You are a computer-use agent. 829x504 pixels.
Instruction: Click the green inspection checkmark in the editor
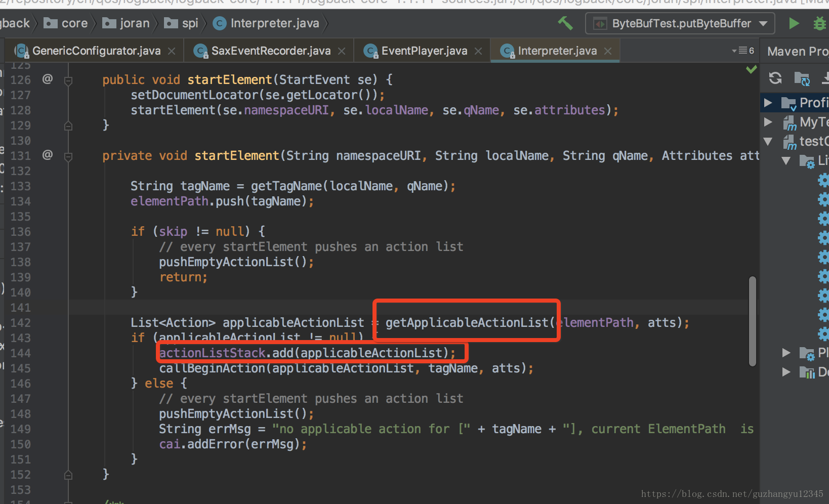pos(752,69)
